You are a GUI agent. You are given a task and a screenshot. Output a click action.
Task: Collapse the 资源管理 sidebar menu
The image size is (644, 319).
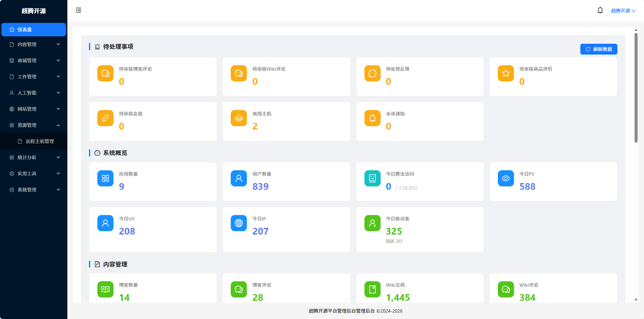(34, 125)
